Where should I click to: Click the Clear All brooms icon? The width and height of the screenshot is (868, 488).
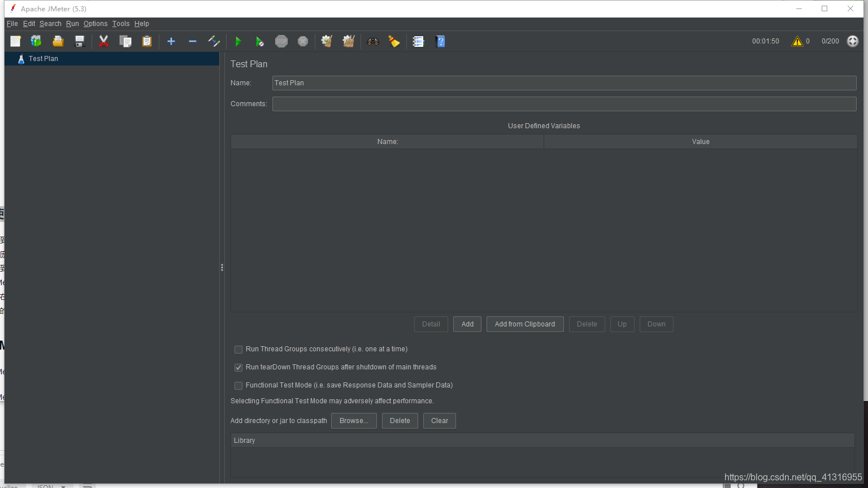[x=349, y=41]
